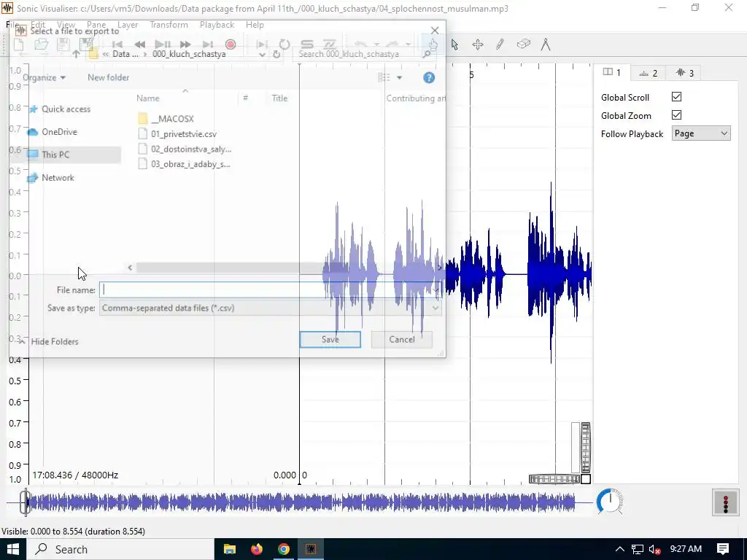Open Windows Start menu
Image resolution: width=747 pixels, height=560 pixels.
tap(12, 549)
